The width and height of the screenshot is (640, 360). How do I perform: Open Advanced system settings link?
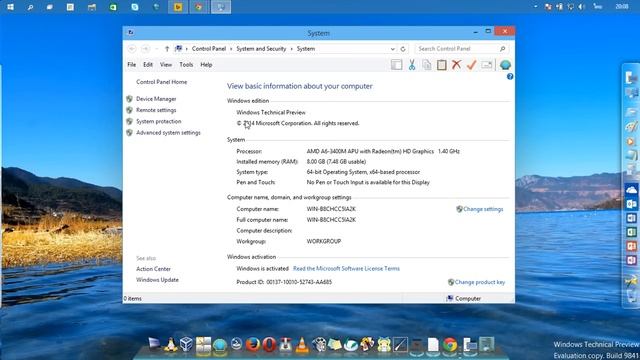click(168, 133)
